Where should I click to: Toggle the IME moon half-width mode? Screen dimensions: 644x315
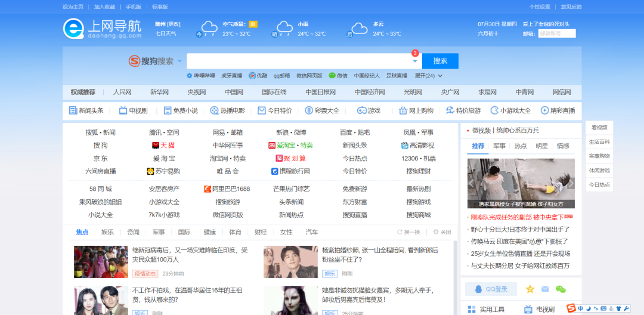coord(588,308)
